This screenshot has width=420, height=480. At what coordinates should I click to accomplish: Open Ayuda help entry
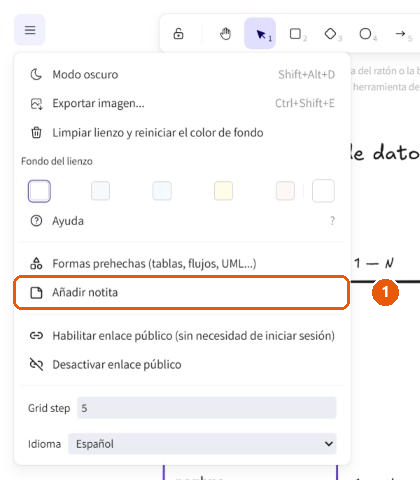(x=182, y=221)
